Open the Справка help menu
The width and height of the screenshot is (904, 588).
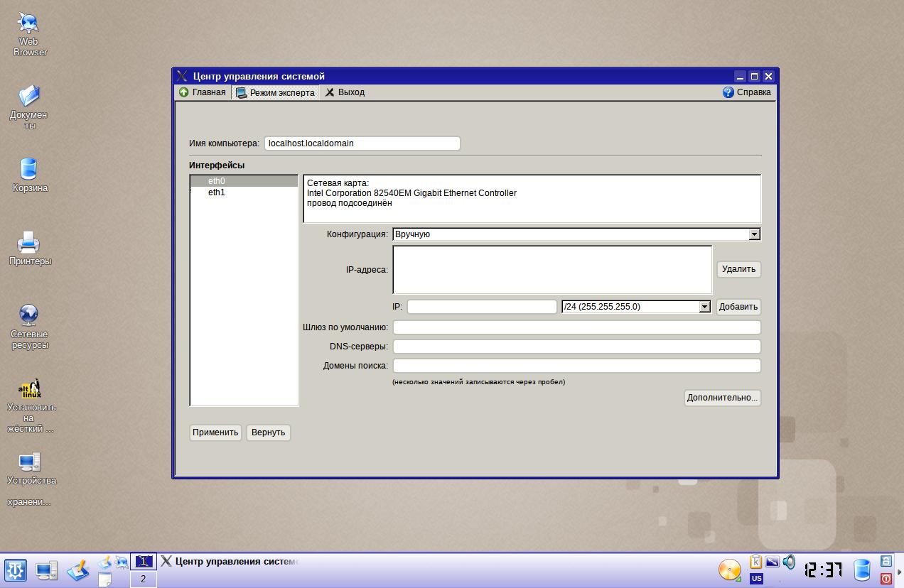(747, 92)
